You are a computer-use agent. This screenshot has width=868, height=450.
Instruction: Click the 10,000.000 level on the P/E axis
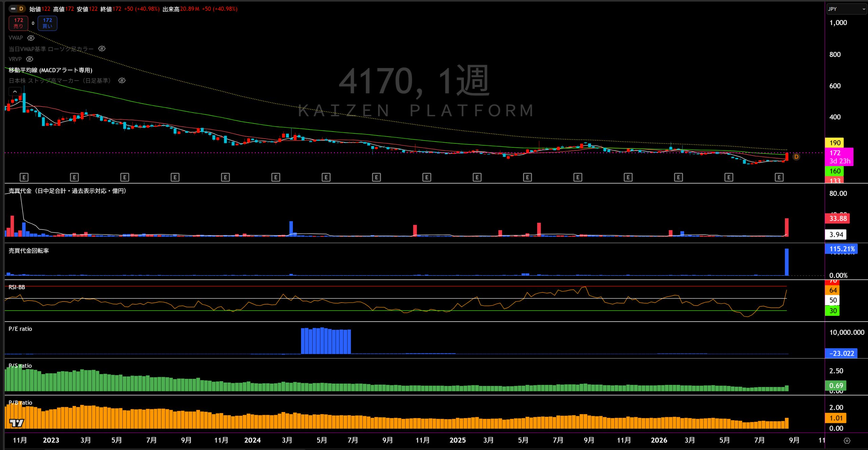(x=847, y=332)
